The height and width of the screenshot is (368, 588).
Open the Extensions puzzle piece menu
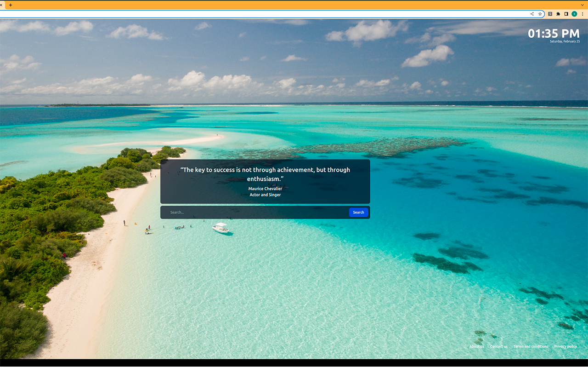(558, 14)
